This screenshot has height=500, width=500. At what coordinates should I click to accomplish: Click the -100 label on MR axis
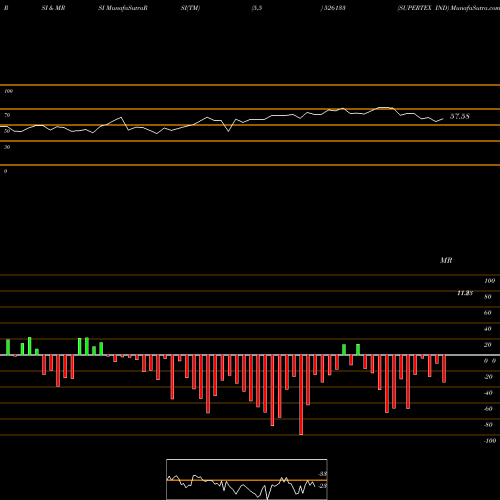490,441
